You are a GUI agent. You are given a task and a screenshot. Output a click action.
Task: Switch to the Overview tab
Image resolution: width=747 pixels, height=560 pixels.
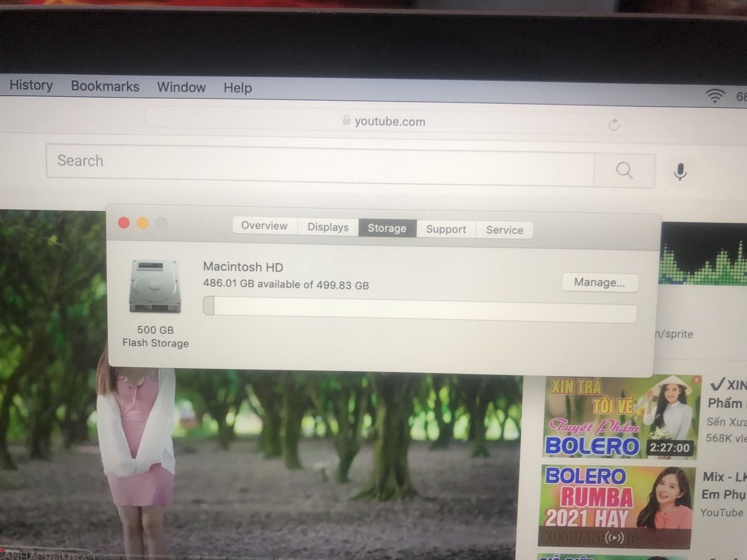pos(264,226)
